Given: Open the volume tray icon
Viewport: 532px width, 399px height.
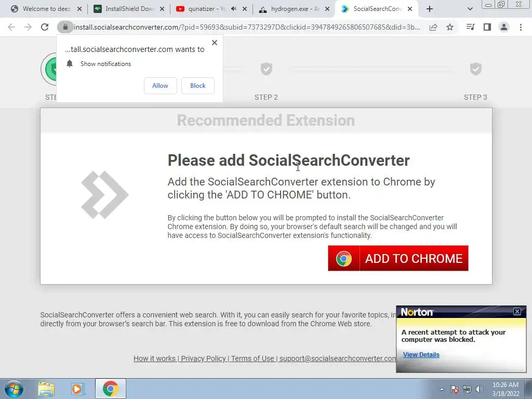Looking at the screenshot, I should coord(480,389).
